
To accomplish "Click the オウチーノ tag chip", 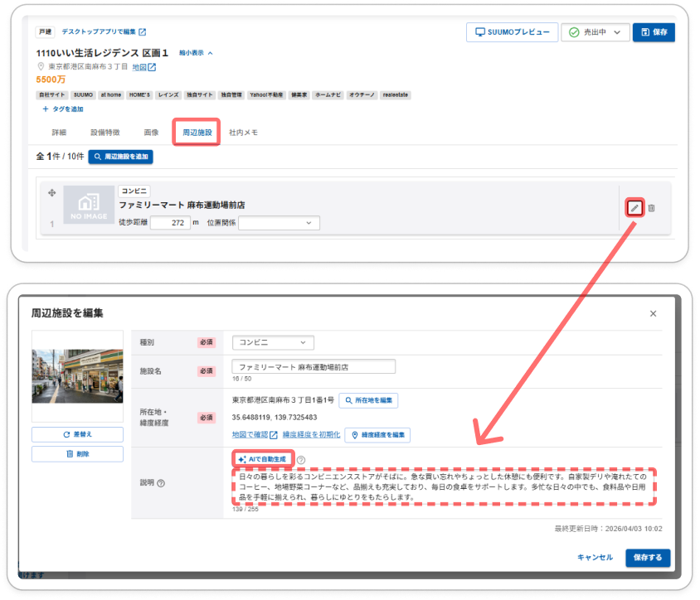I will point(362,95).
